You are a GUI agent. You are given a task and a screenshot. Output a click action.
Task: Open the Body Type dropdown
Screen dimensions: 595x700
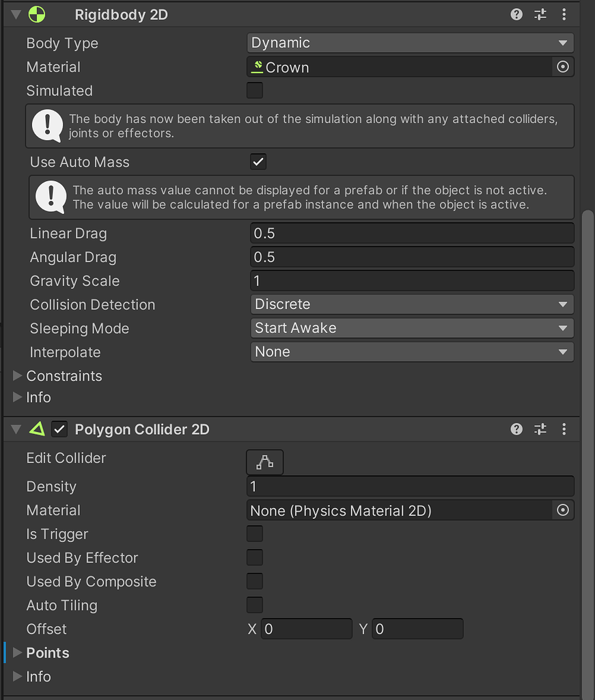[410, 43]
